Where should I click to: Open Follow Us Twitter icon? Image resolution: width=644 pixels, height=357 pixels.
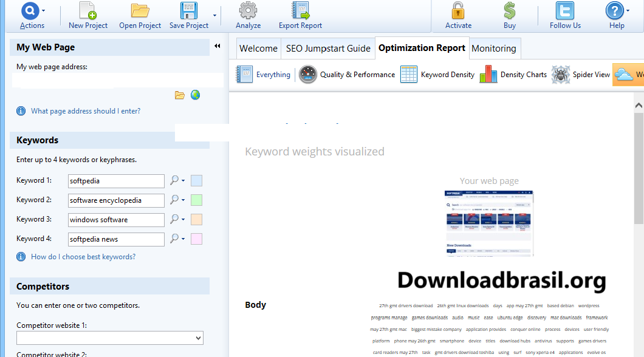coord(565,11)
